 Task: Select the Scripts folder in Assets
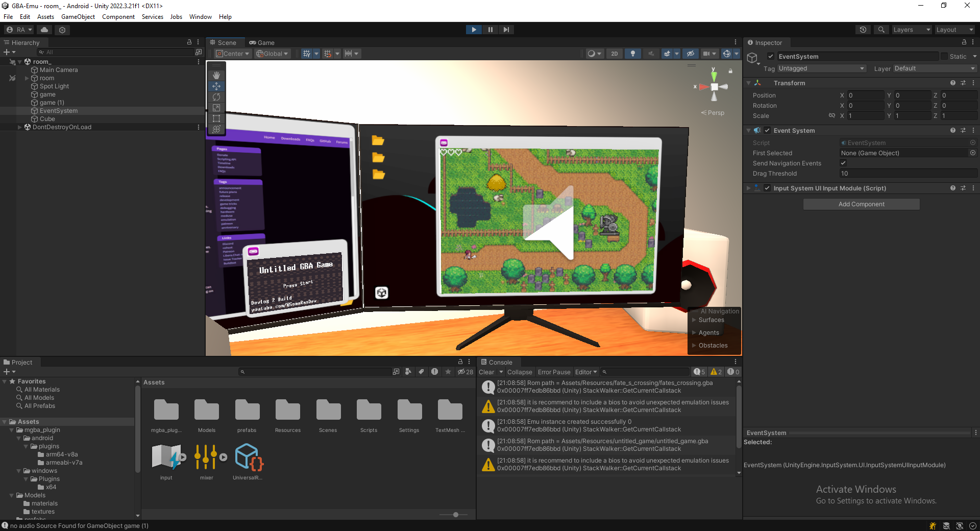click(x=369, y=416)
